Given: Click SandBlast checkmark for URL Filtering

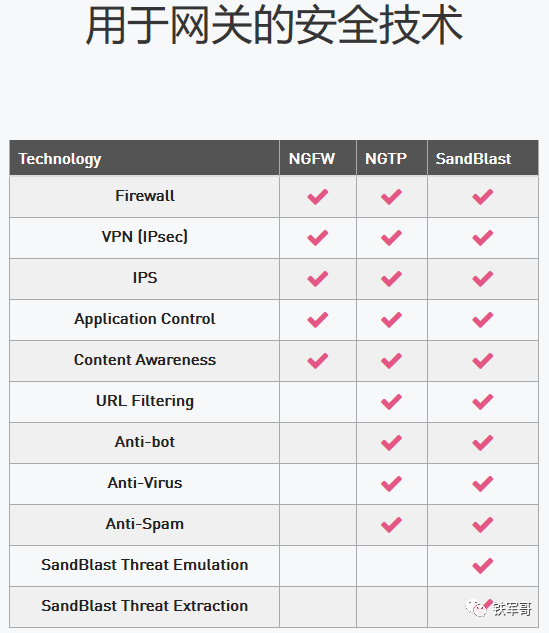Looking at the screenshot, I should point(483,402).
